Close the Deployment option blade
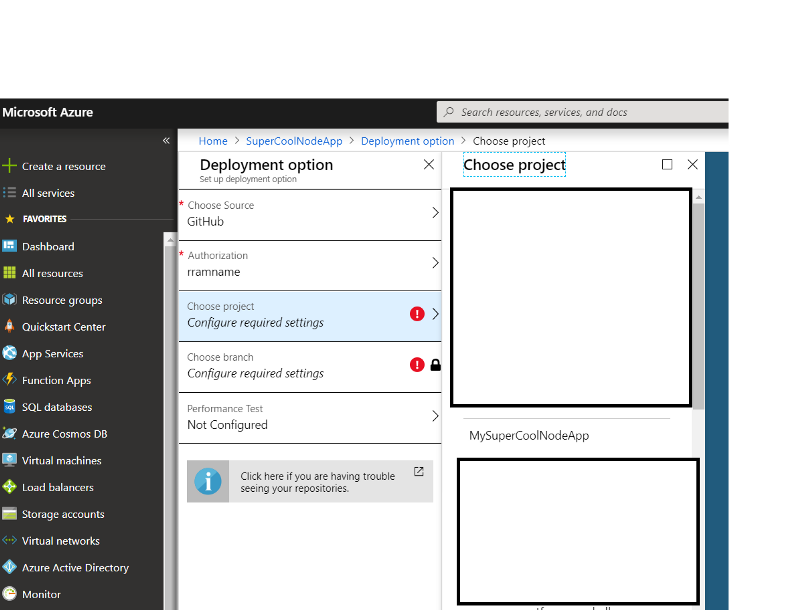Viewport: 800px width, 610px height. pyautogui.click(x=429, y=164)
